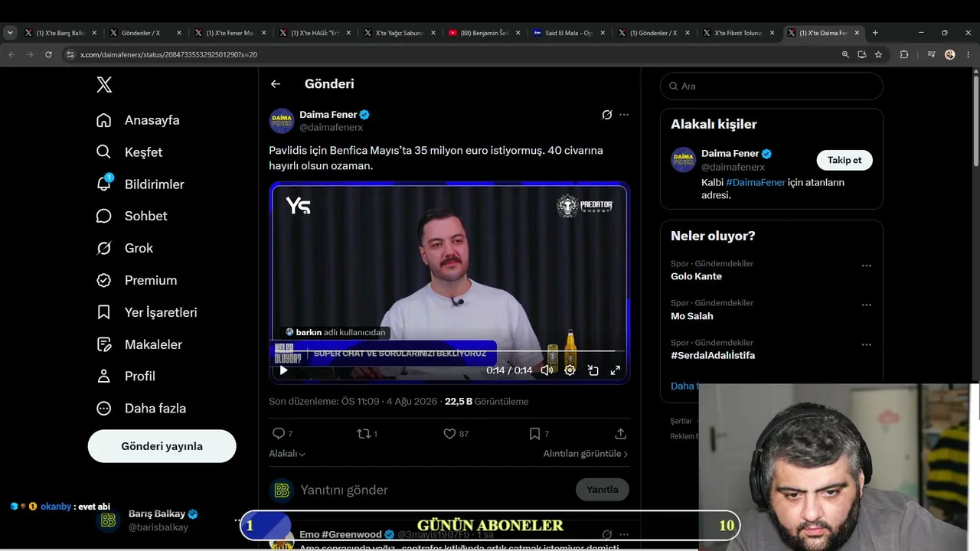Open Yer İşaretleri bookmarks
The width and height of the screenshot is (980, 551).
(146, 312)
